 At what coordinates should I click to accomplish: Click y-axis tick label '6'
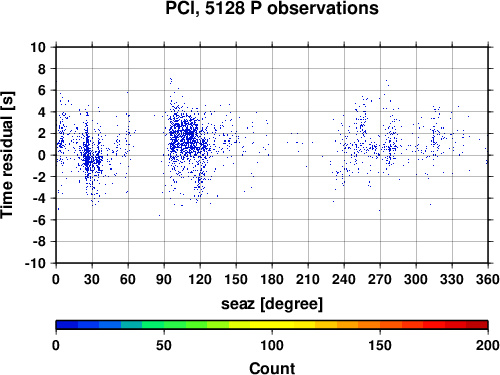[42, 91]
